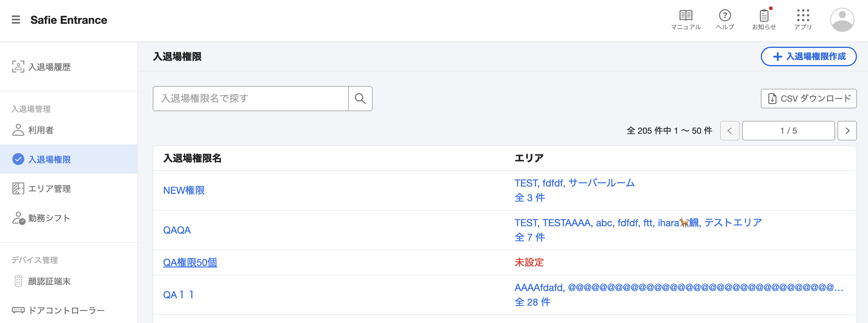Open the NEW権限 permission link
The width and height of the screenshot is (868, 323).
tap(184, 191)
